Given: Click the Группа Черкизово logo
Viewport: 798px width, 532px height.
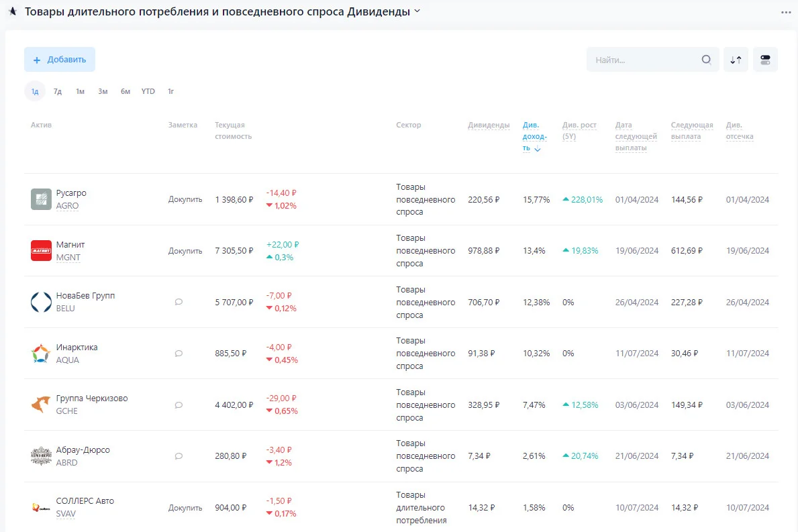Looking at the screenshot, I should pyautogui.click(x=41, y=405).
